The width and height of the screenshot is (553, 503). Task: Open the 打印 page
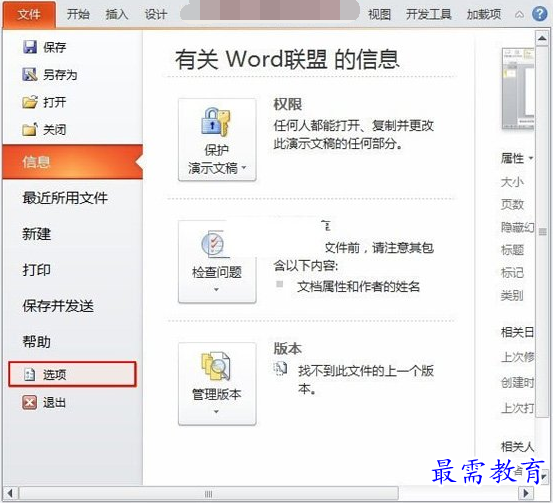click(36, 270)
